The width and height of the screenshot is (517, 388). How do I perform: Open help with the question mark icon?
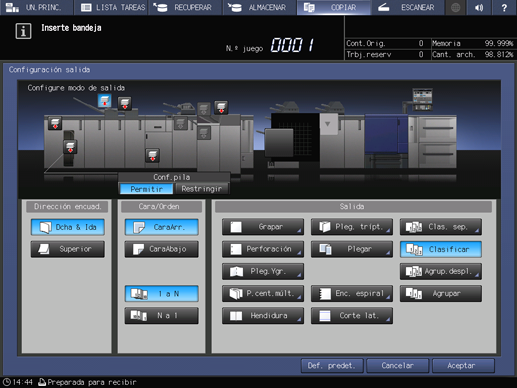504,7
